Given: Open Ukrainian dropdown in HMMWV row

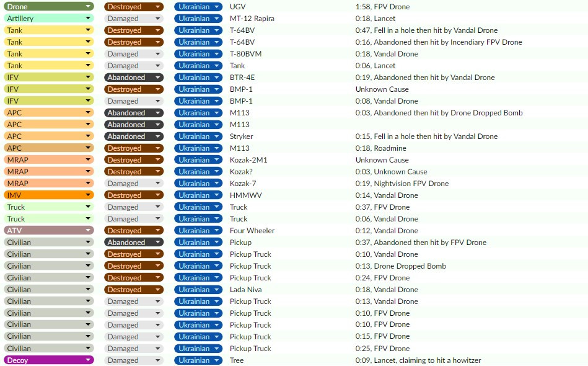Looking at the screenshot, I should pyautogui.click(x=198, y=195).
